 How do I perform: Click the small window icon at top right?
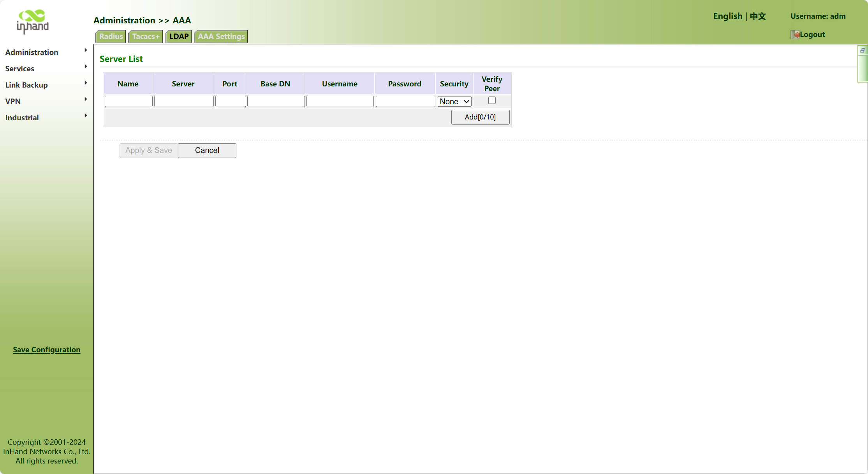863,51
